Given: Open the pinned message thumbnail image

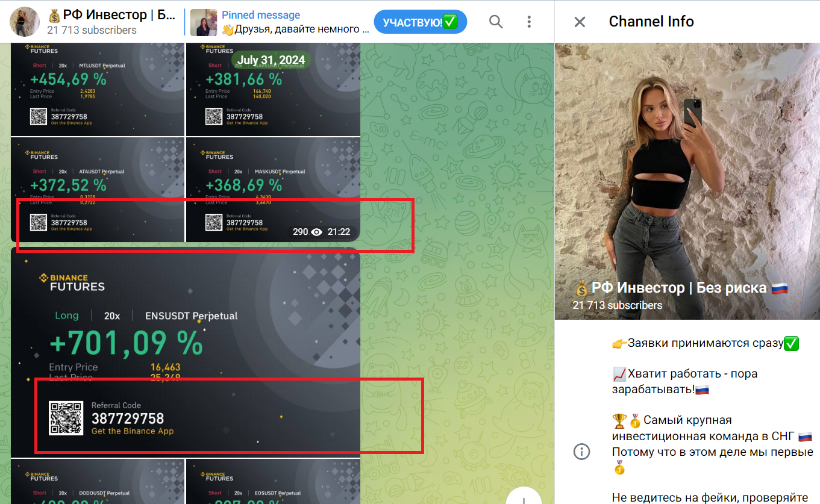Looking at the screenshot, I should coord(204,22).
